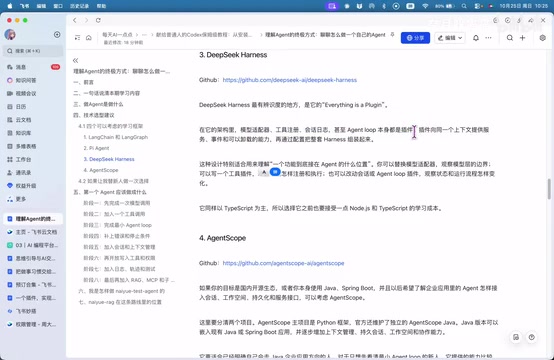Expand the collapsed breadcrumb ellipsis

[x=144, y=35]
